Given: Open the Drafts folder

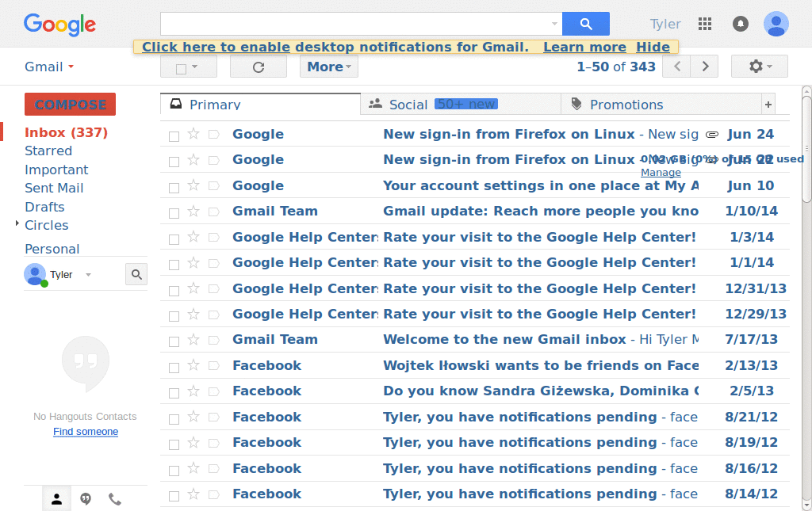Looking at the screenshot, I should click(x=44, y=207).
